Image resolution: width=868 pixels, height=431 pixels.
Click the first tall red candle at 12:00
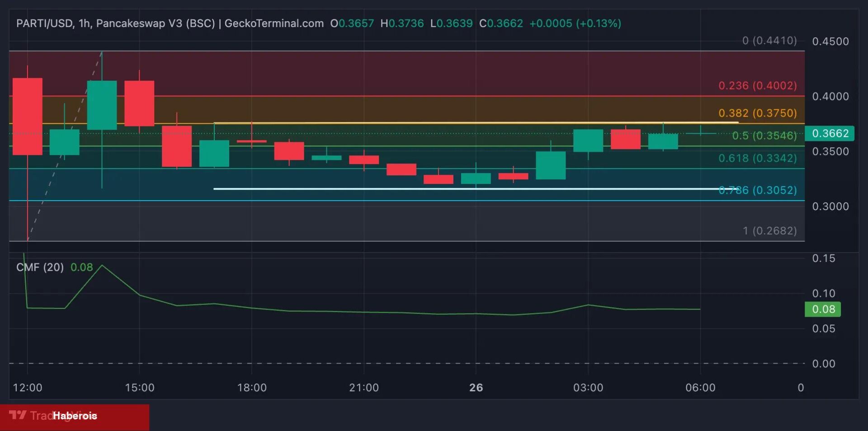(28, 117)
